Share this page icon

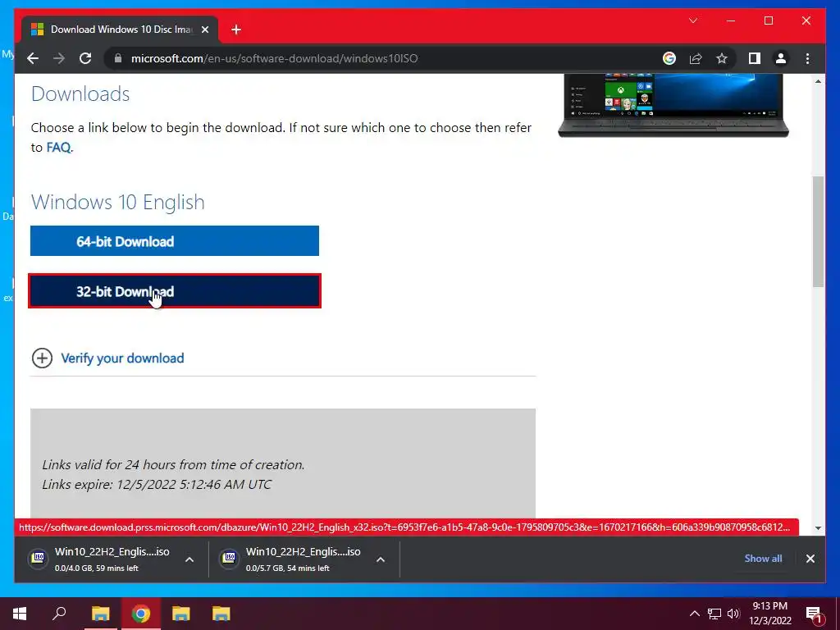[696, 58]
